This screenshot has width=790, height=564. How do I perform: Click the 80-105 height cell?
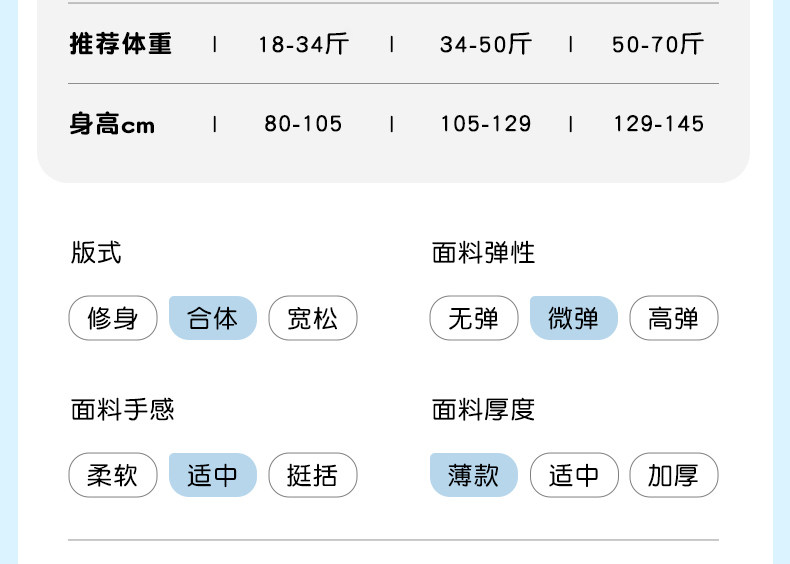coord(303,124)
